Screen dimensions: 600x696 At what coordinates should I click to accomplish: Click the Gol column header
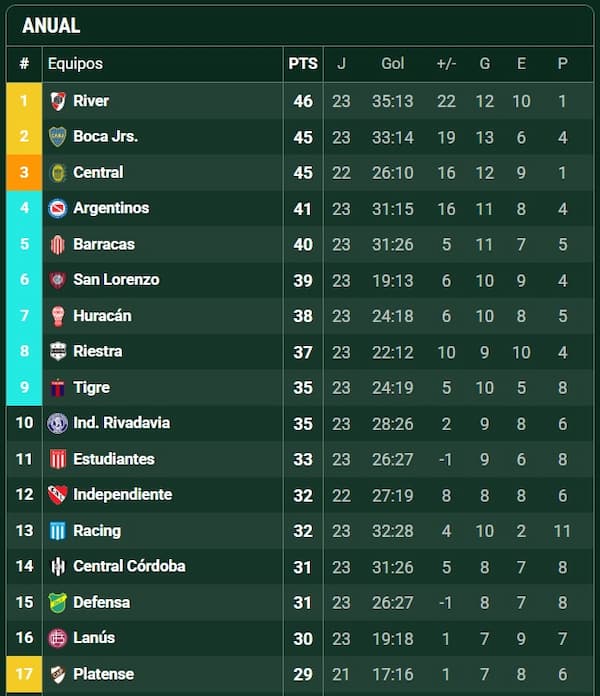[x=393, y=63]
